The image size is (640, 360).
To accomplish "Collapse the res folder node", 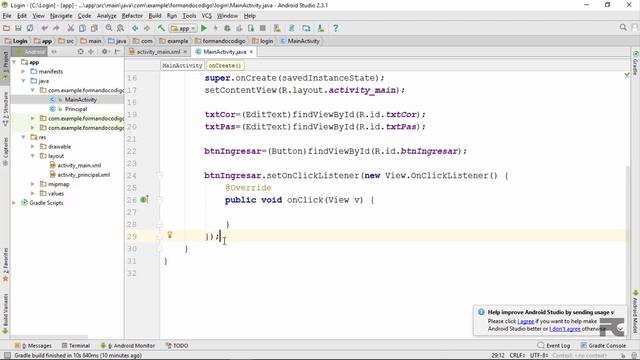I will coord(24,137).
